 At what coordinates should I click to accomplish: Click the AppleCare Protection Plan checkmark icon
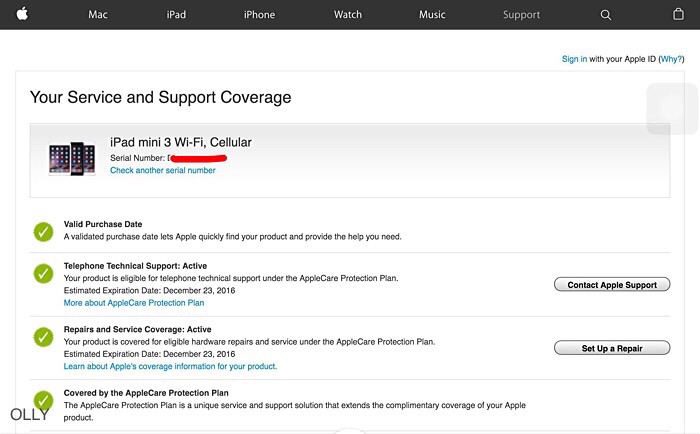43,400
